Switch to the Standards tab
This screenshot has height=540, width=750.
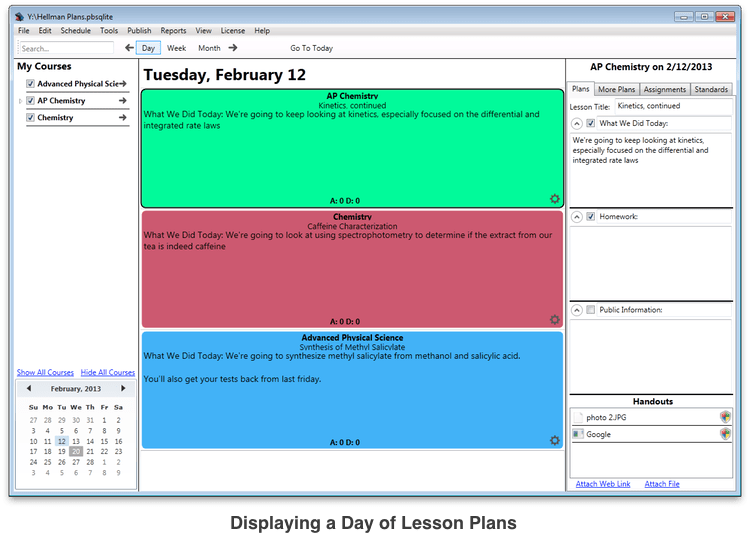click(711, 89)
